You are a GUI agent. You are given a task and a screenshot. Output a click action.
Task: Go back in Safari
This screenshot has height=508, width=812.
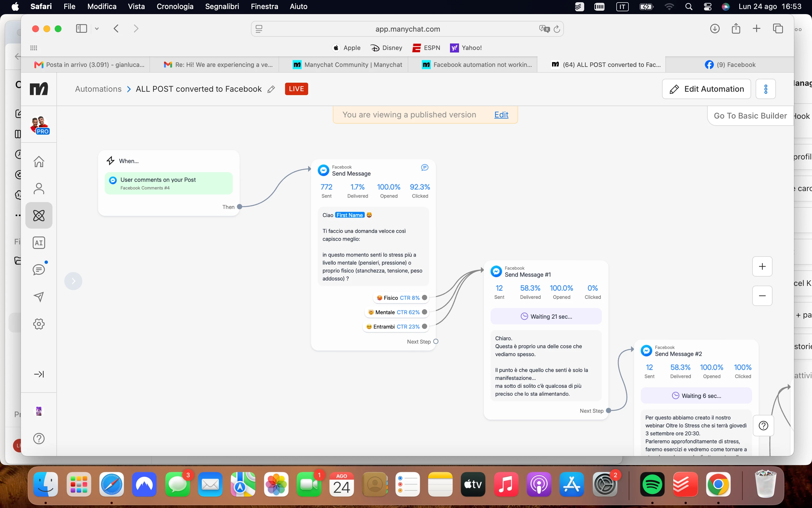click(116, 29)
